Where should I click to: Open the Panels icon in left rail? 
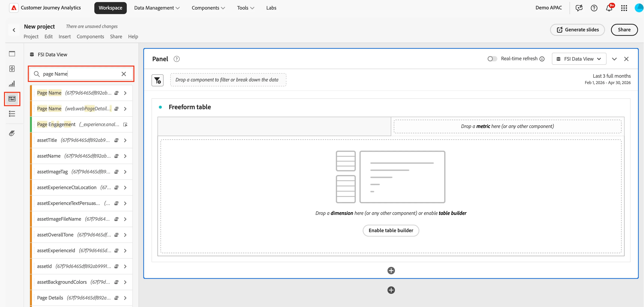(12, 54)
